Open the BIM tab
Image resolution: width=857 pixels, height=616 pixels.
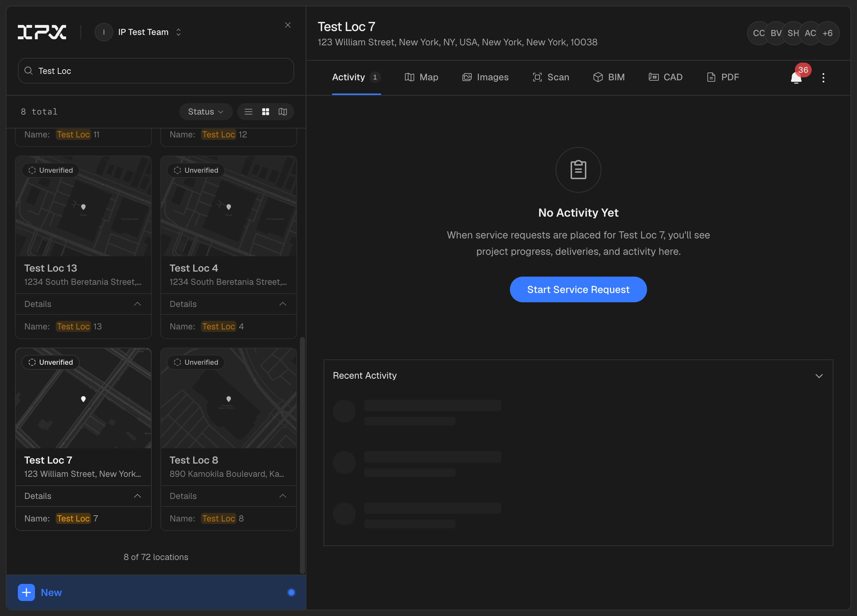click(608, 77)
